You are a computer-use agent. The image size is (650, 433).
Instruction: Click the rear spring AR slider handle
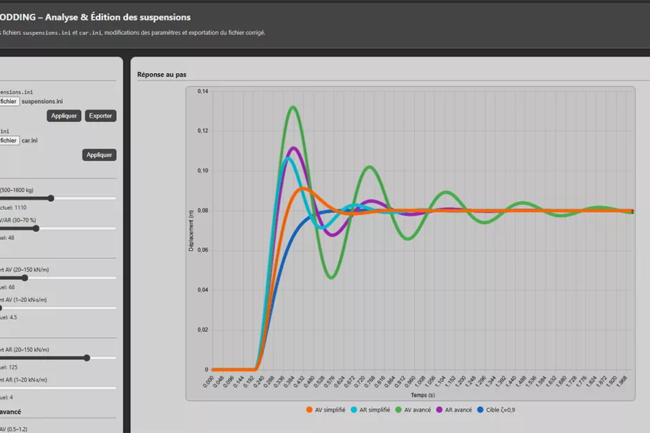point(87,358)
